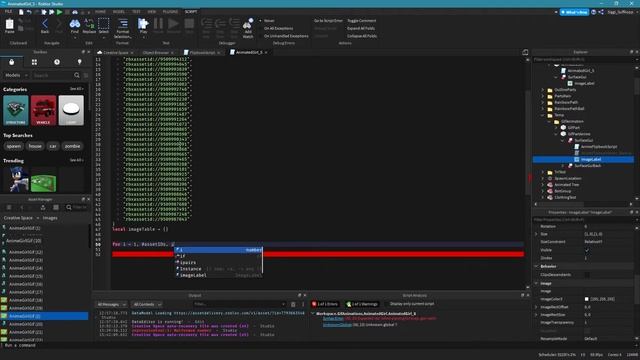Open the Toolbox Marketplace bag tab

tap(11, 62)
